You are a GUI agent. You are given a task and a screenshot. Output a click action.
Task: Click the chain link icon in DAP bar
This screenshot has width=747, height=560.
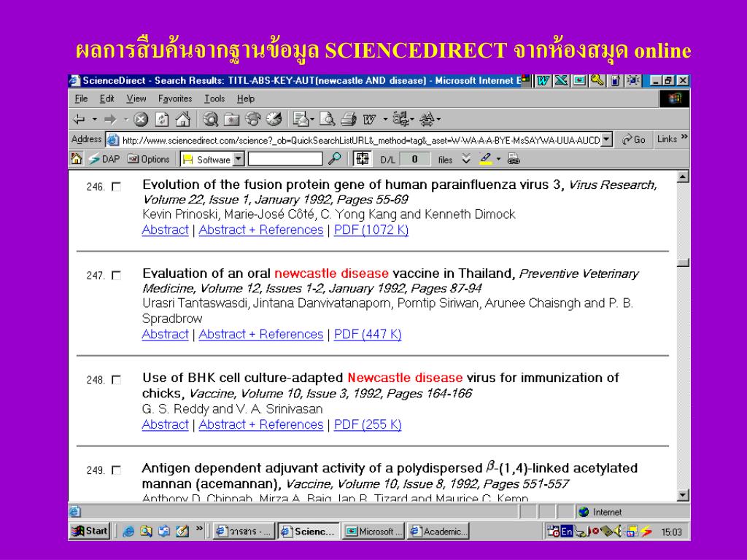tap(514, 159)
